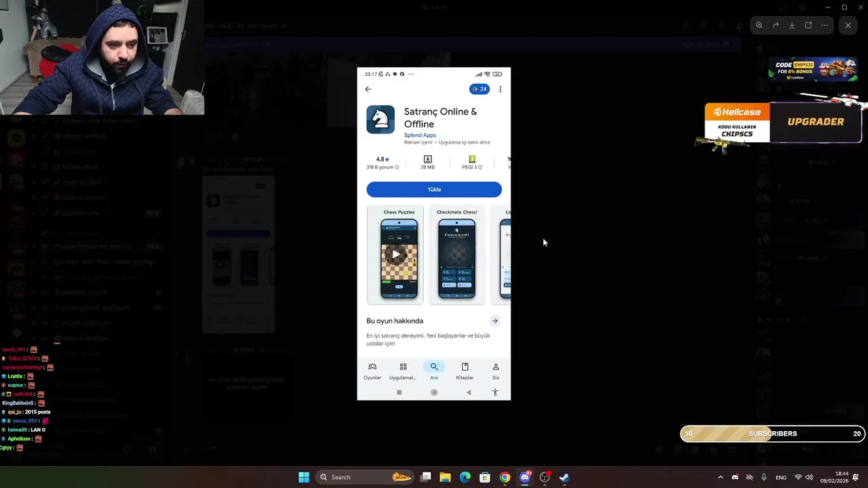
Task: Open Task View on the taskbar
Action: tap(426, 477)
